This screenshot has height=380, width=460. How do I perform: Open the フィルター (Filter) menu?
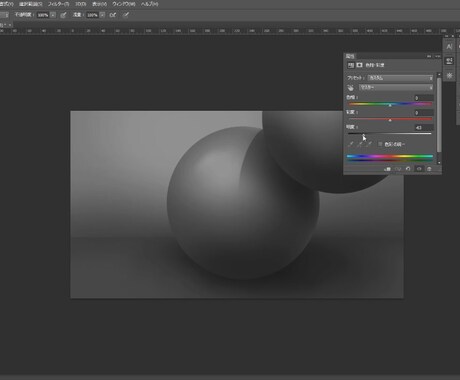click(x=59, y=4)
